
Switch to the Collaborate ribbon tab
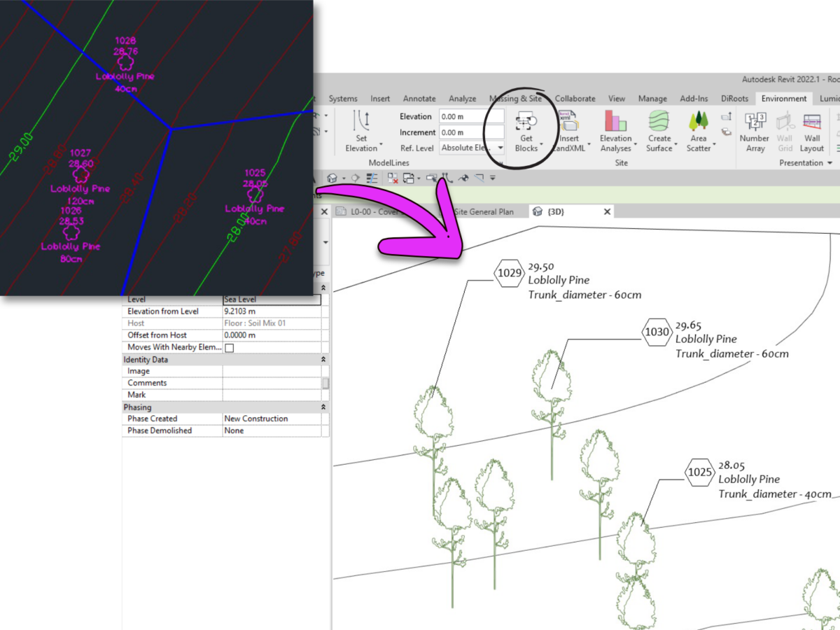click(575, 99)
